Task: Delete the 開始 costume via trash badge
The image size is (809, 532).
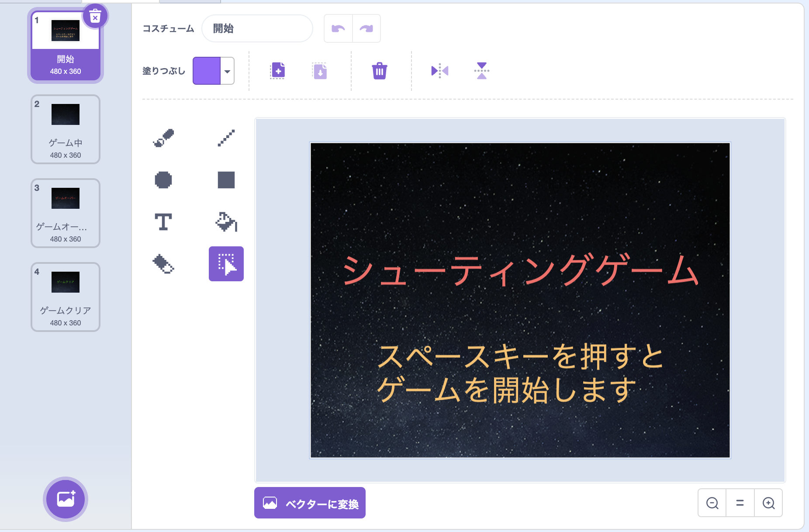Action: 95,15
